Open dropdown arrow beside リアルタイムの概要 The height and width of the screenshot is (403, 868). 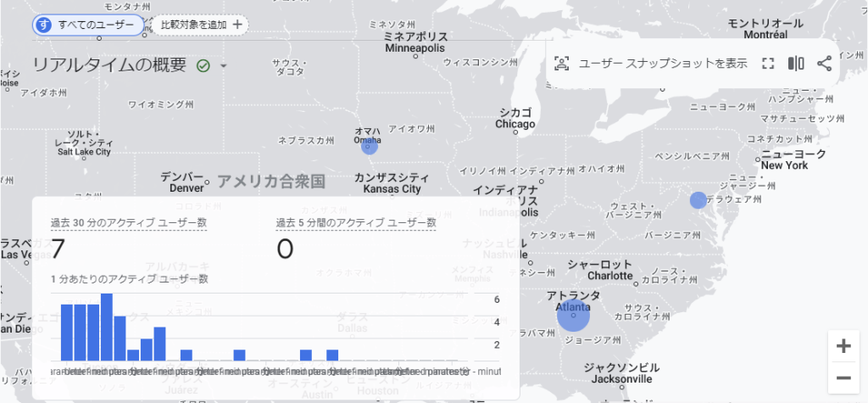pos(224,66)
